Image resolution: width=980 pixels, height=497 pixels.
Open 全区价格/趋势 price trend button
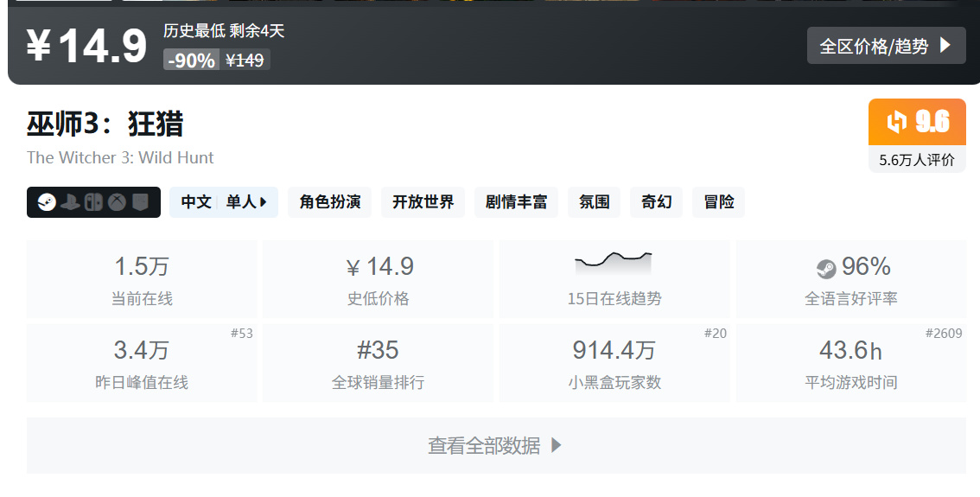click(x=887, y=46)
